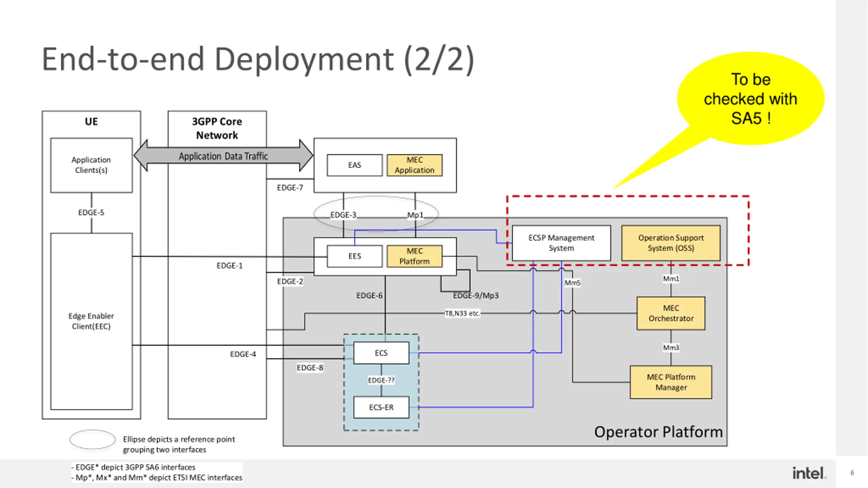Select the Edge Enabler Client(EEC) box
Viewport: 868px width, 488px height.
[x=91, y=321]
